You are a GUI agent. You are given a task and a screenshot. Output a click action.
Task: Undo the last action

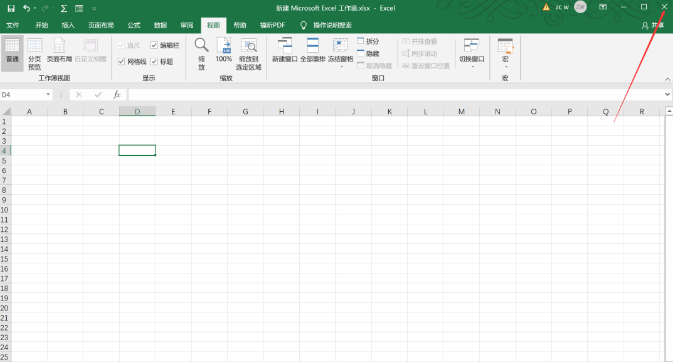[x=26, y=8]
